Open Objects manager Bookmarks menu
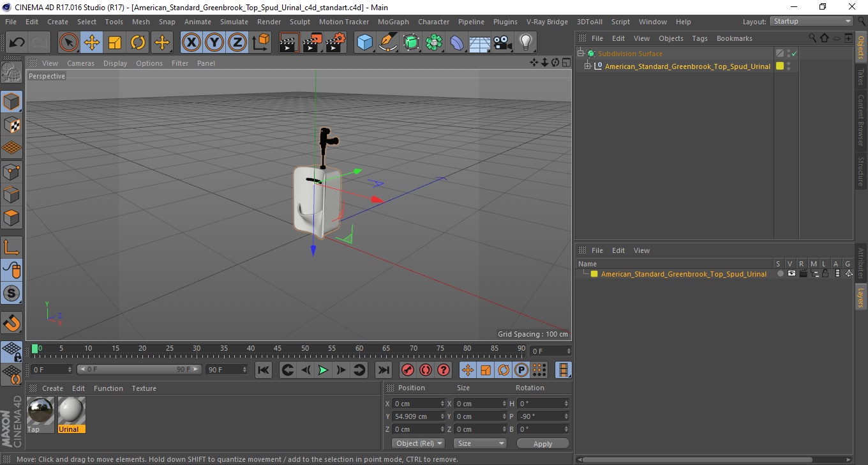Viewport: 868px width, 465px height. [734, 38]
